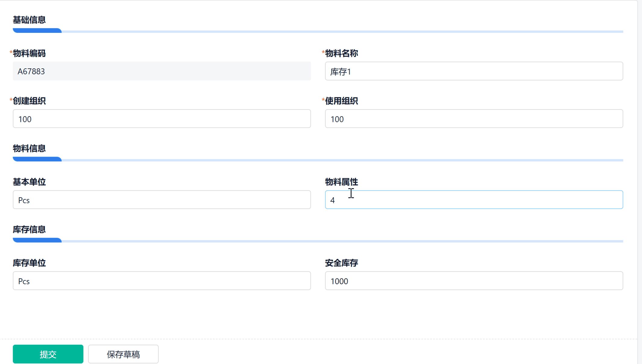Focus the 库存单位 input field
The height and width of the screenshot is (364, 642).
(x=162, y=281)
